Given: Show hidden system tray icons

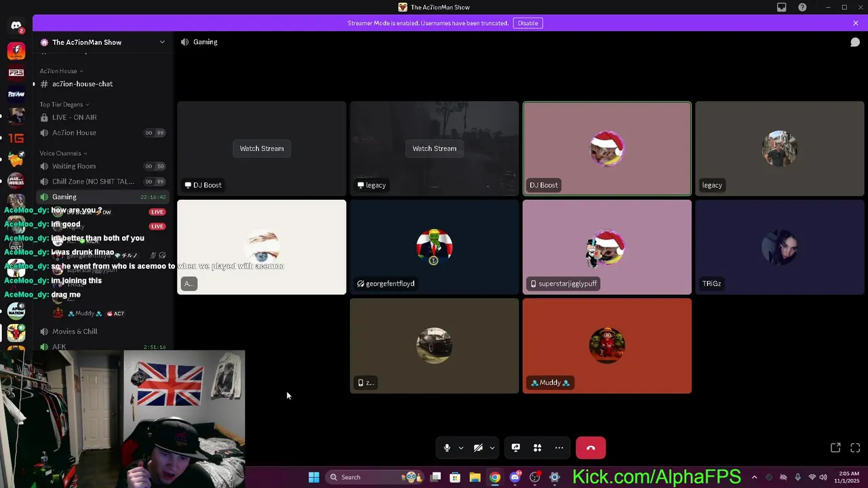Looking at the screenshot, I should click(754, 477).
